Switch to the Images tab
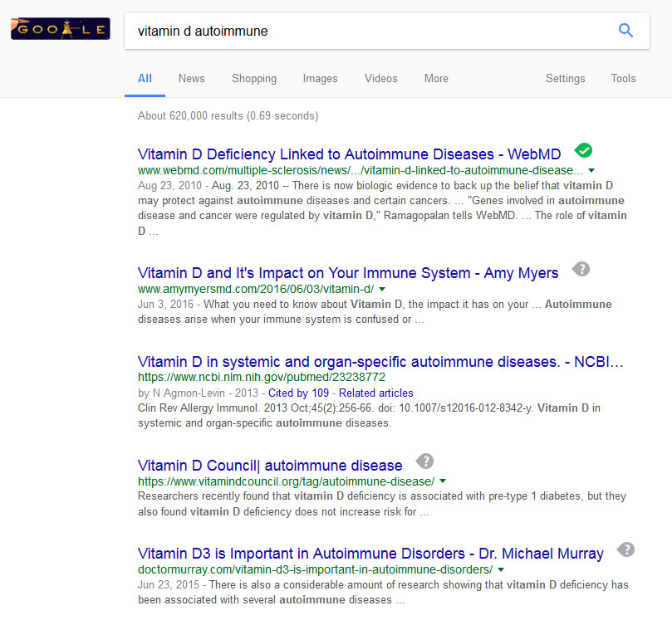The width and height of the screenshot is (672, 625). (x=320, y=78)
